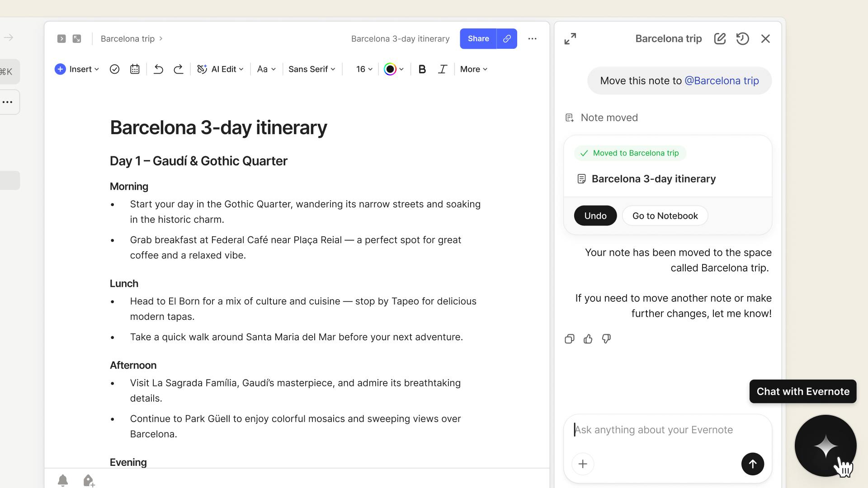
Task: Click the Undo move button
Action: click(595, 216)
